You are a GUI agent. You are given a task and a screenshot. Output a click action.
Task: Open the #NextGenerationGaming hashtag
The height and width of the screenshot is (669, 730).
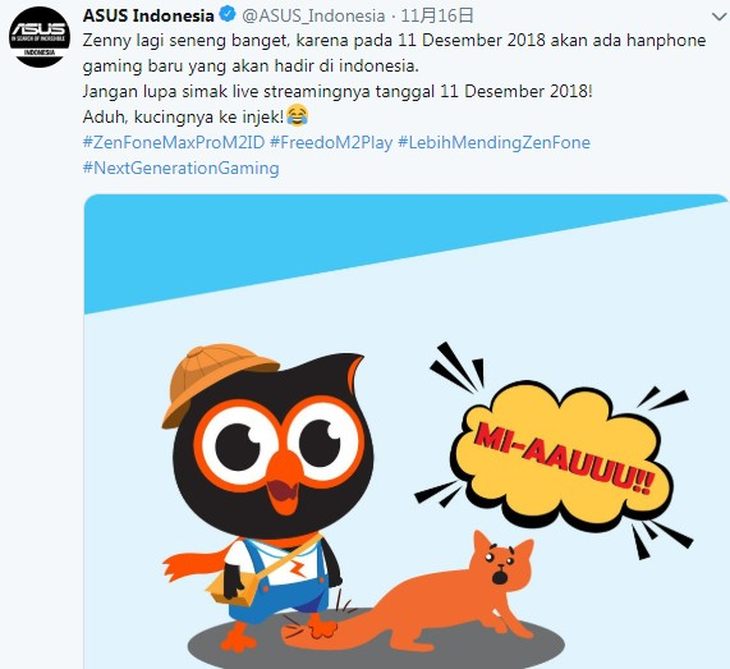(x=181, y=168)
